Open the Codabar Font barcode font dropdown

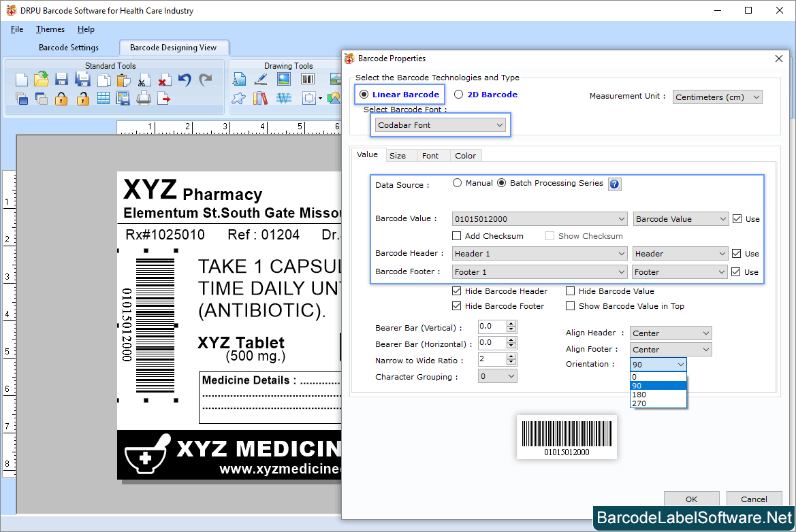pyautogui.click(x=440, y=124)
